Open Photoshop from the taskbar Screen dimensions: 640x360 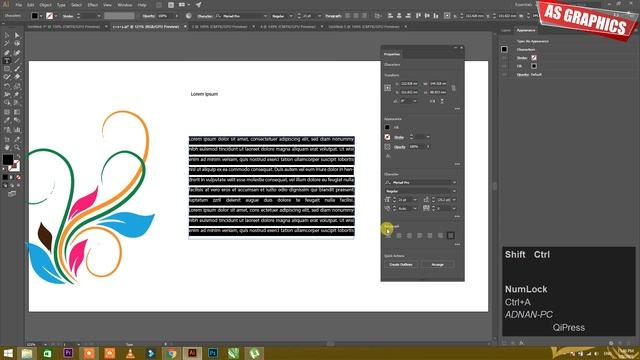pyautogui.click(x=213, y=353)
